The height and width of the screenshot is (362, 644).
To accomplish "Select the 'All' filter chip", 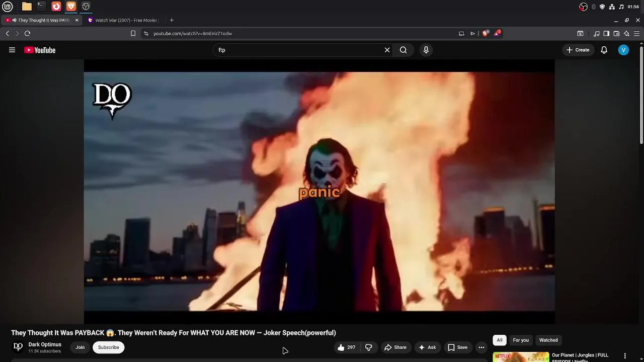I will 500,340.
